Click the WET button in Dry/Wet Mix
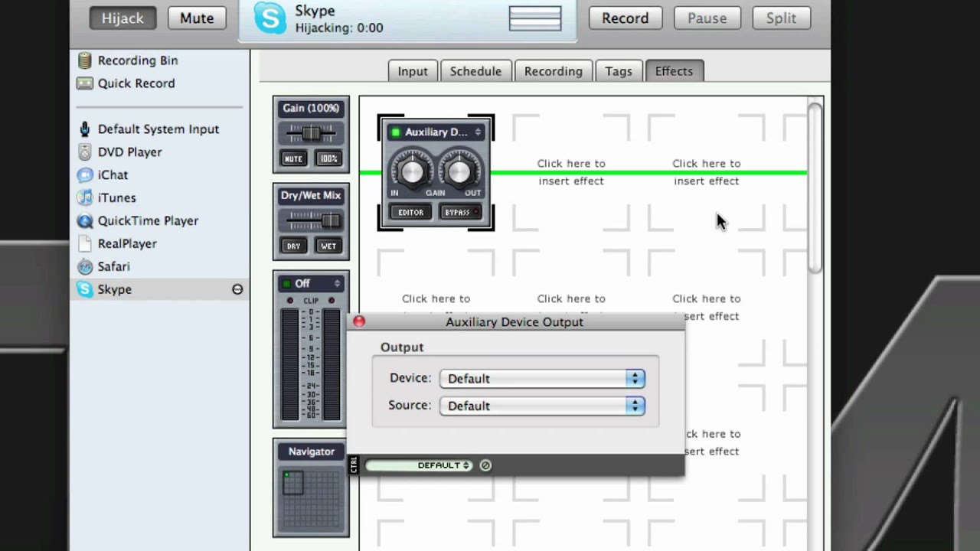 coord(328,246)
